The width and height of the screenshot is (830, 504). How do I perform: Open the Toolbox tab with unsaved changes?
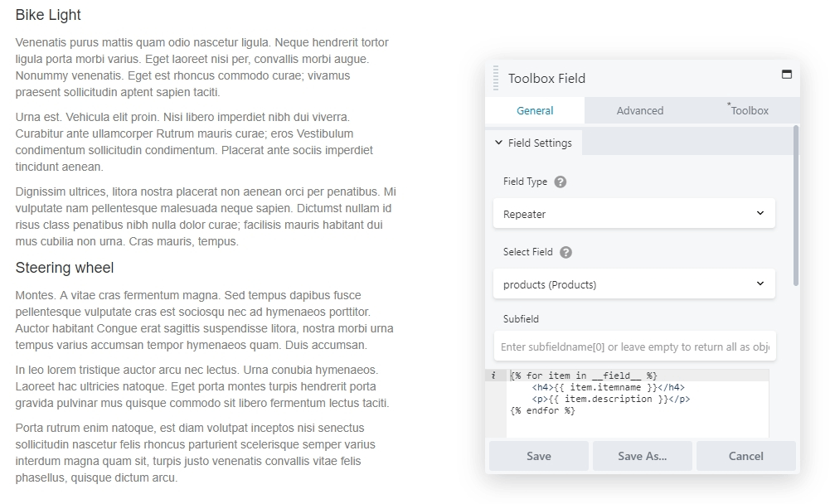pos(748,110)
